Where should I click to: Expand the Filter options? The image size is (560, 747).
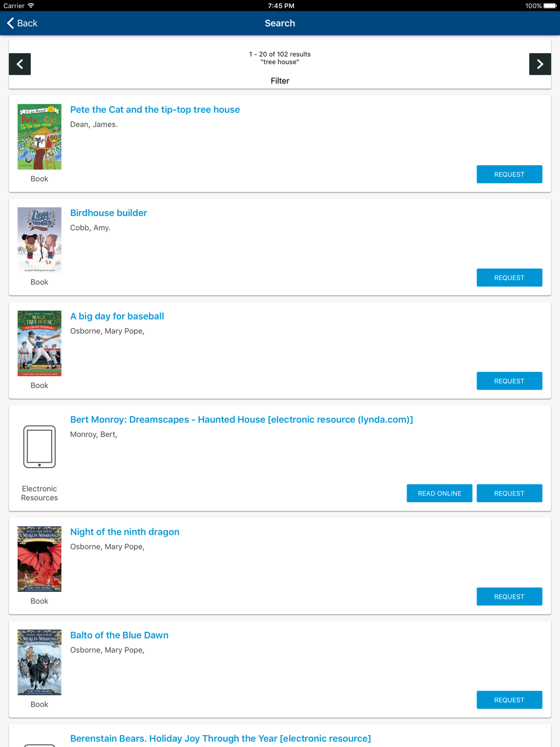[x=280, y=81]
